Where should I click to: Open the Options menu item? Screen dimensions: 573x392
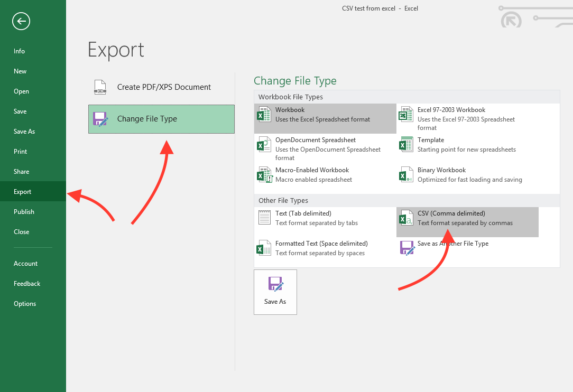25,304
